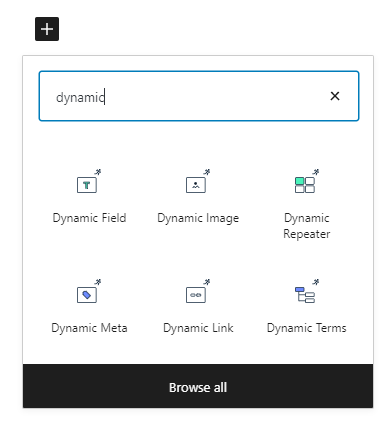Insert the Dynamic Repeater block
This screenshot has height=425, width=392.
coord(307,204)
